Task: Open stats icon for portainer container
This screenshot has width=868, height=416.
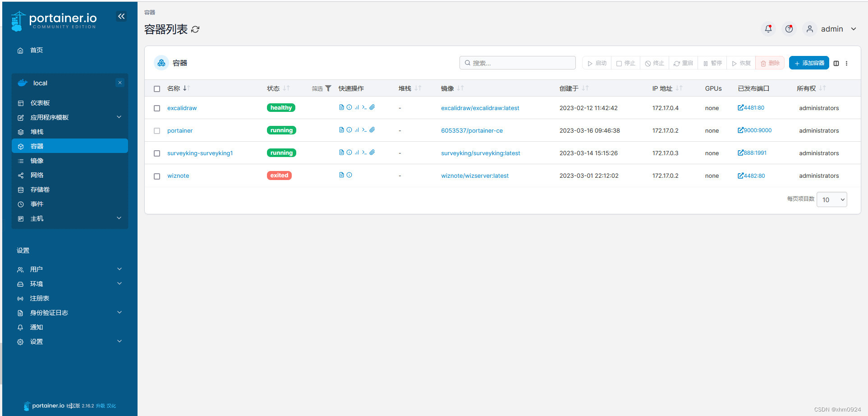Action: [357, 130]
